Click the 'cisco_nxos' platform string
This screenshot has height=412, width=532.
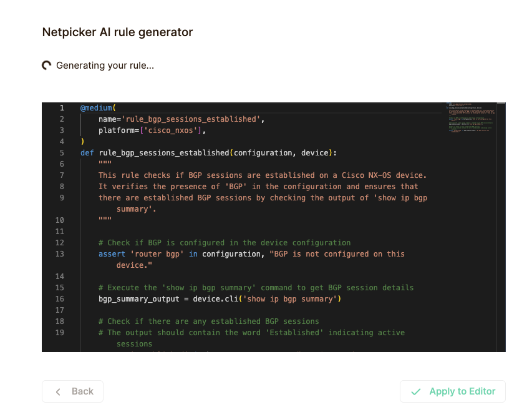click(x=172, y=130)
